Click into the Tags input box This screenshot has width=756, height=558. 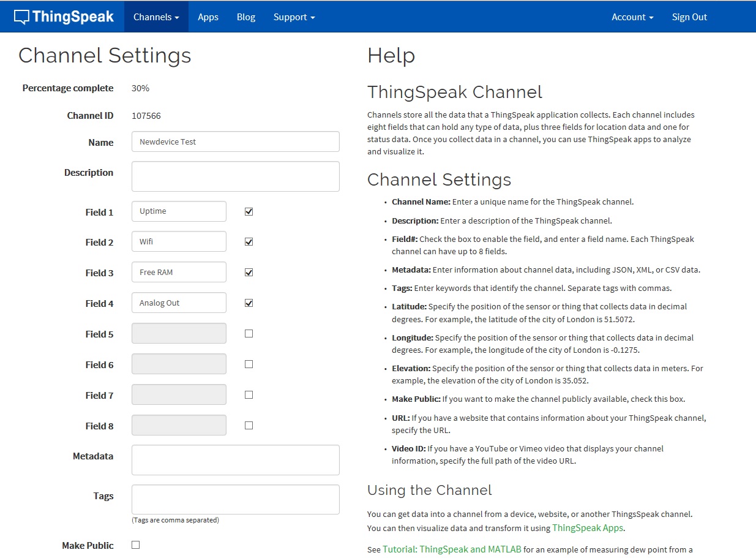tap(236, 500)
